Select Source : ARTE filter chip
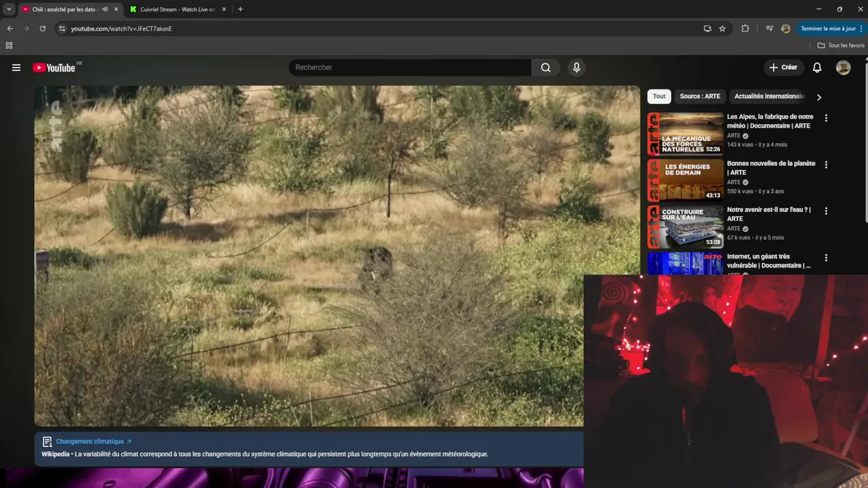Image resolution: width=868 pixels, height=488 pixels. pos(700,96)
